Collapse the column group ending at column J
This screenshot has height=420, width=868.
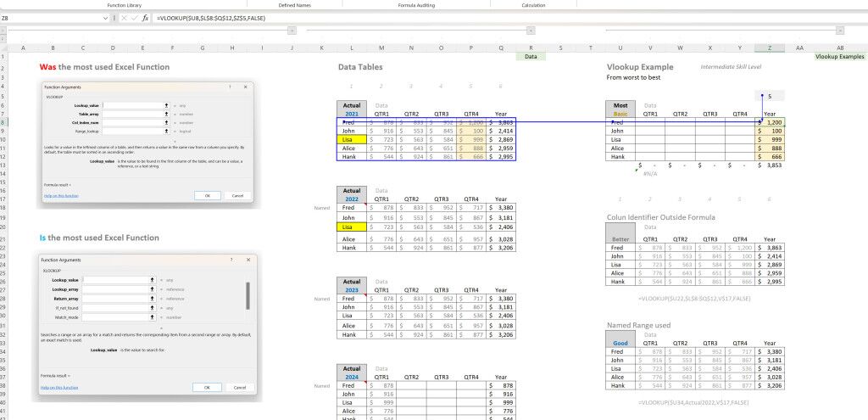(291, 31)
